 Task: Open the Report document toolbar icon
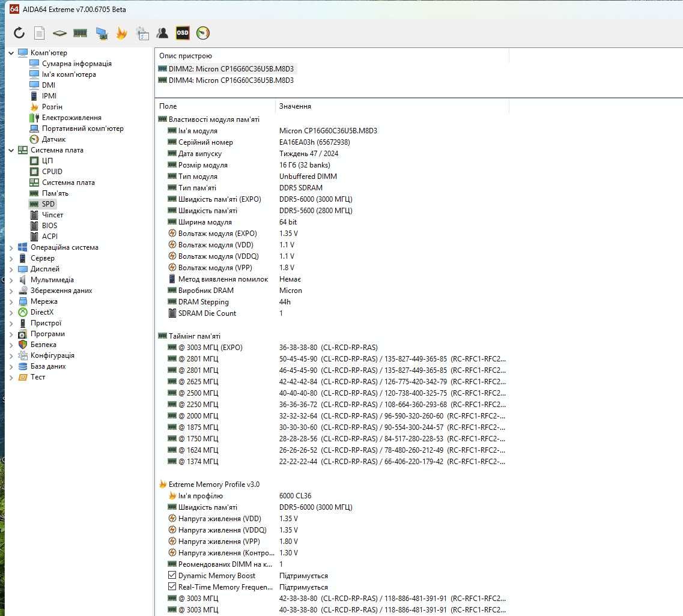pos(39,33)
